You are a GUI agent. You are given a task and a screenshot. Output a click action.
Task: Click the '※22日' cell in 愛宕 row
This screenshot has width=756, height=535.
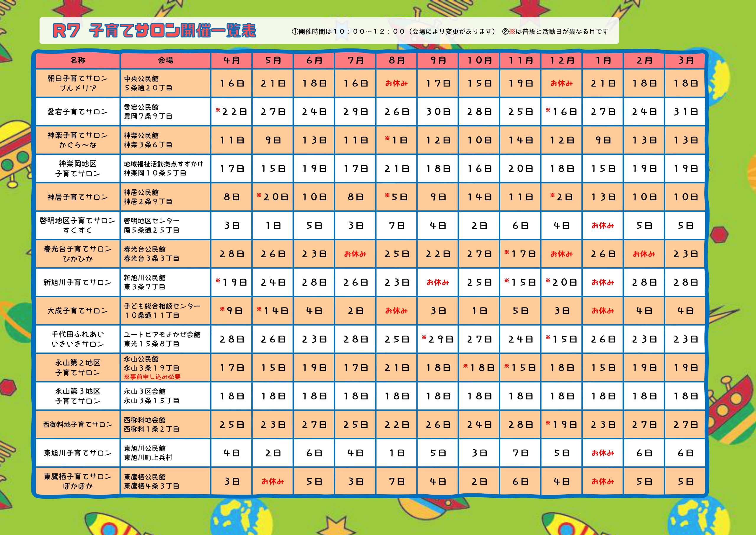point(232,112)
